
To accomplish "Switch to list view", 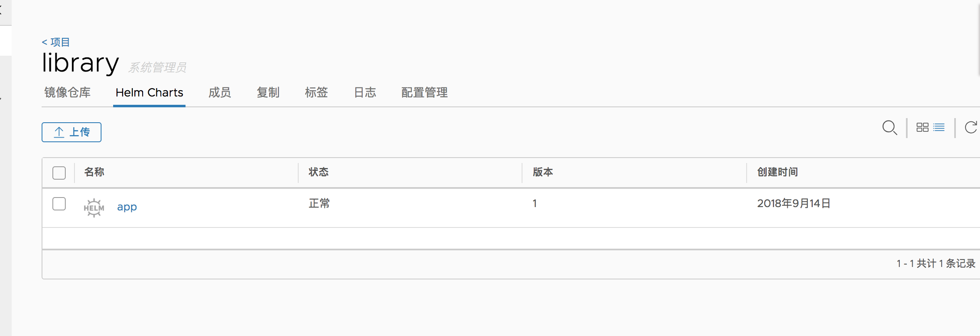I will pyautogui.click(x=939, y=127).
